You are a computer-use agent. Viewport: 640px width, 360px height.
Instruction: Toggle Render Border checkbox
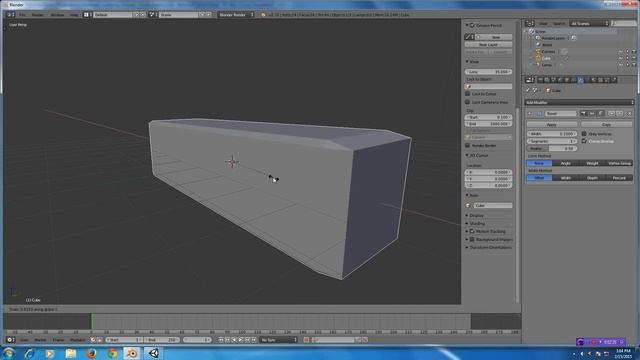click(468, 145)
